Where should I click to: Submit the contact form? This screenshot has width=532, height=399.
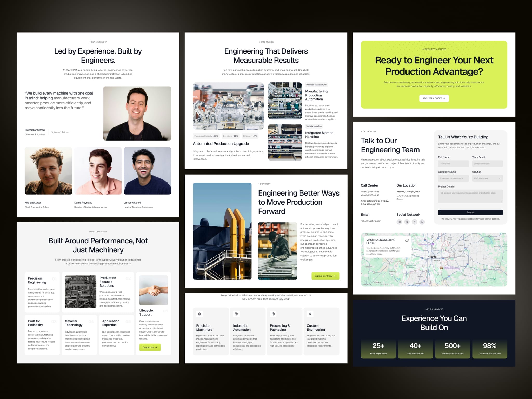click(470, 212)
